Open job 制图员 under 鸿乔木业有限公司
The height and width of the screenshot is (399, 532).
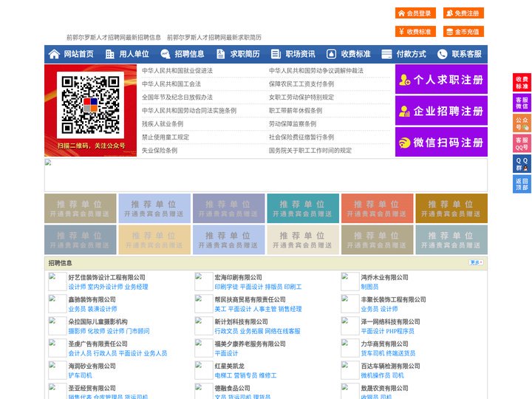(x=370, y=287)
